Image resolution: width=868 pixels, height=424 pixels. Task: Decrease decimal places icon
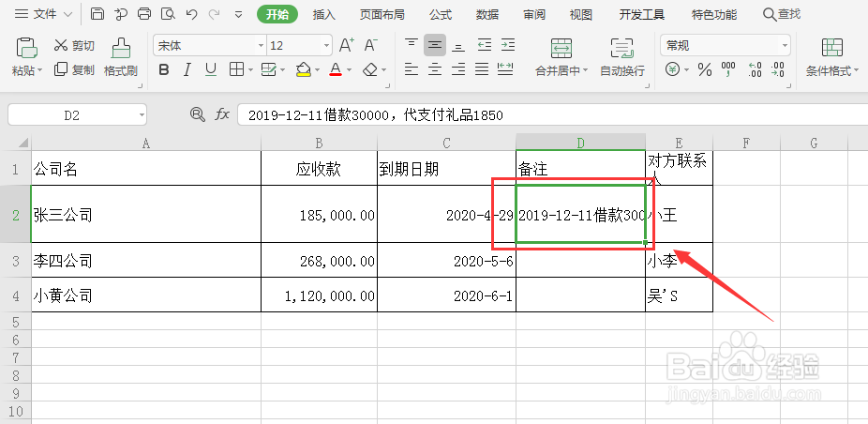(x=778, y=69)
